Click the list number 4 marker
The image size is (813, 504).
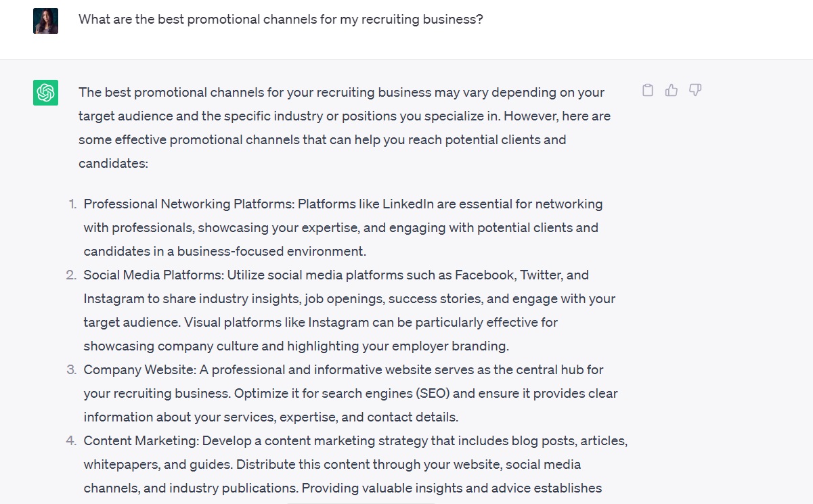point(71,440)
